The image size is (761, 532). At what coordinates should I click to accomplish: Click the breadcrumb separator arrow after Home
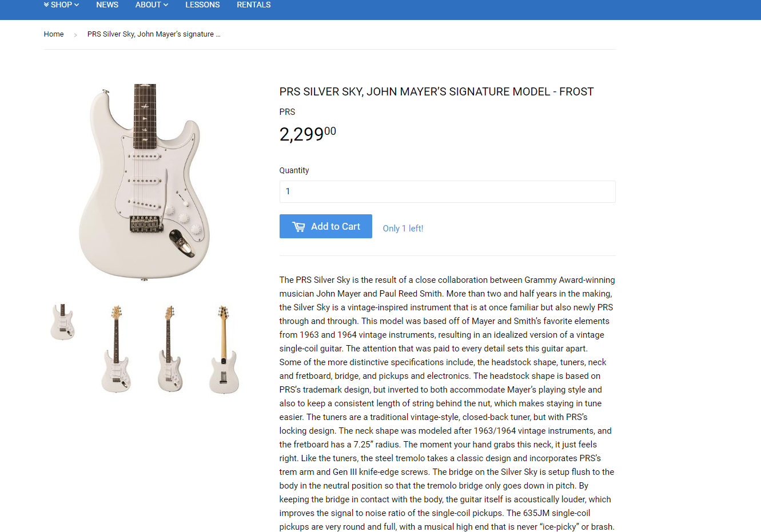75,34
